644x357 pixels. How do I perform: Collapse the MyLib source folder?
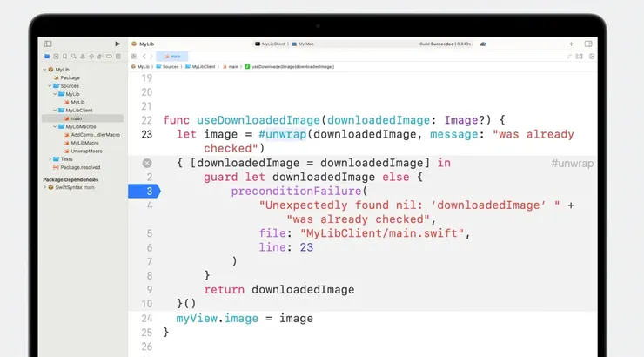pos(55,94)
